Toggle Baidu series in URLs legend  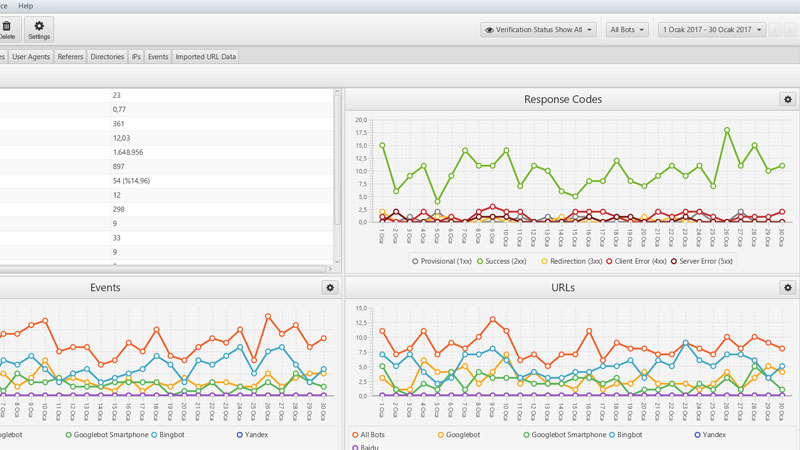click(x=365, y=447)
